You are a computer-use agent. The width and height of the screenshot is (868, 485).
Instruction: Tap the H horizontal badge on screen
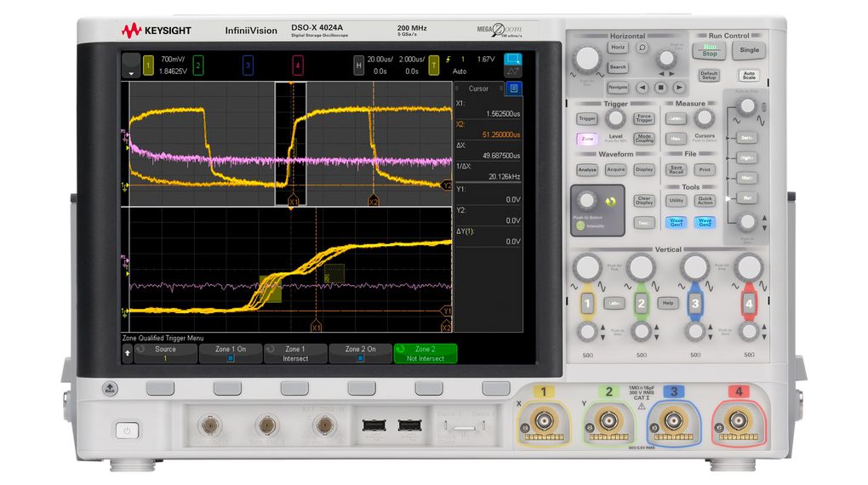coord(358,66)
